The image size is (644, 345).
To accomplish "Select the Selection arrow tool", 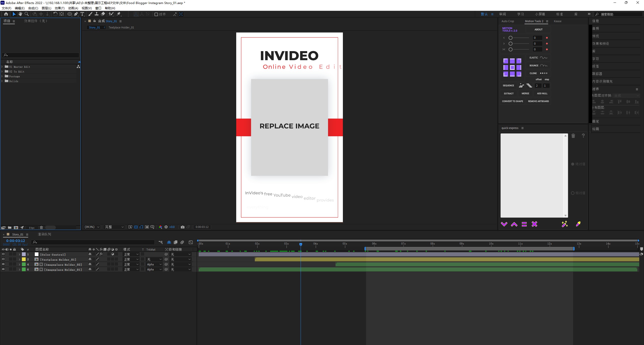I will (x=14, y=14).
